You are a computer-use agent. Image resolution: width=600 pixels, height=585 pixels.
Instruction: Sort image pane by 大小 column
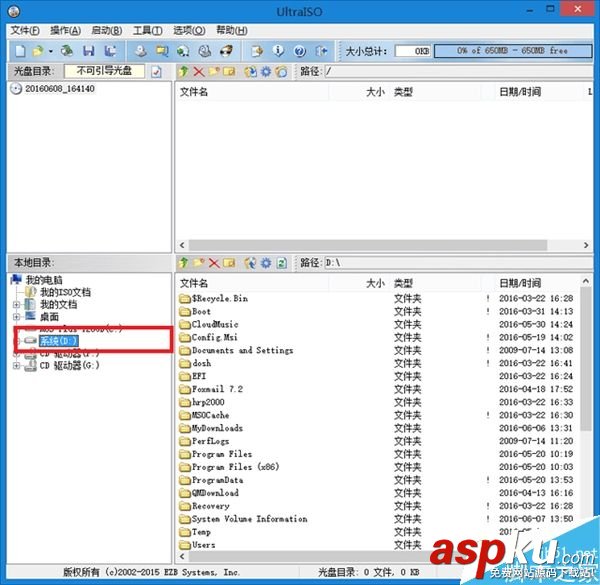coord(375,92)
